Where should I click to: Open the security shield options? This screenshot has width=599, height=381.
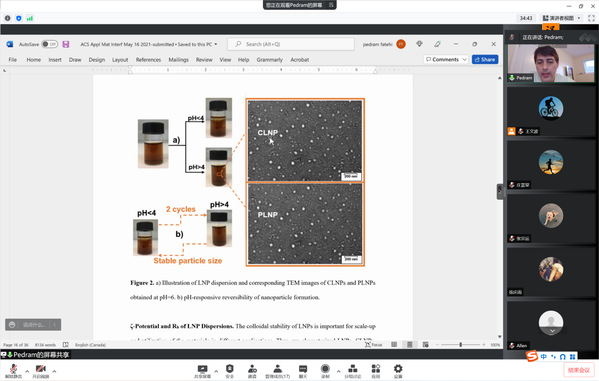point(230,371)
